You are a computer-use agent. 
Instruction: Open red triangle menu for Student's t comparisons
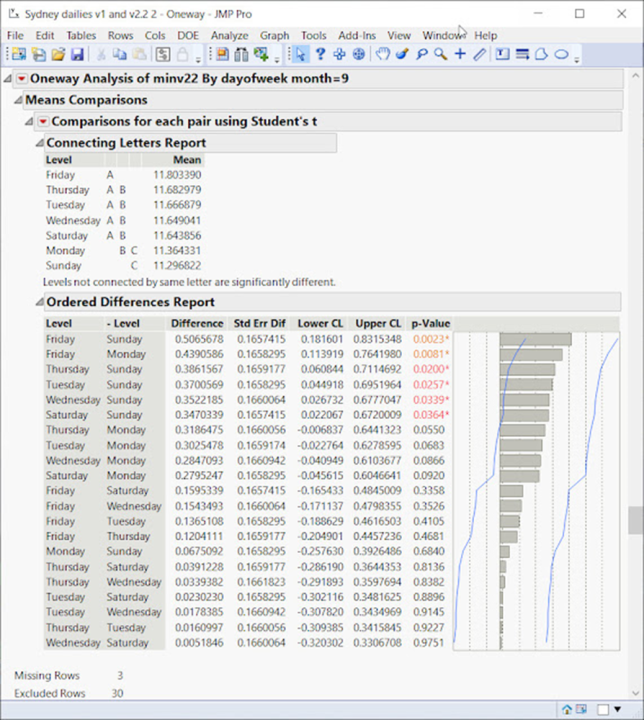[42, 121]
